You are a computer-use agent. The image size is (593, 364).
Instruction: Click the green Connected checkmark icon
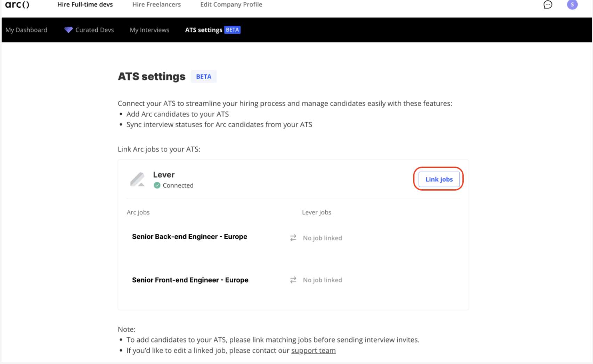coord(157,185)
